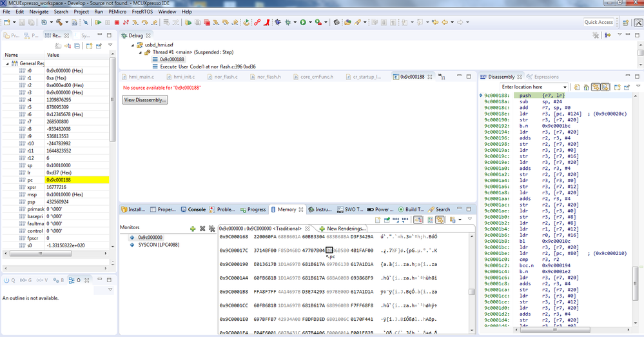Click the Memory view vertical scrollbar thumb
644x337 pixels.
pos(471,292)
